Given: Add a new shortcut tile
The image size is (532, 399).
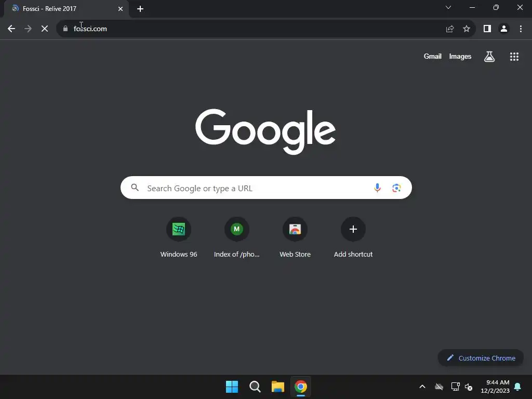Looking at the screenshot, I should (353, 237).
